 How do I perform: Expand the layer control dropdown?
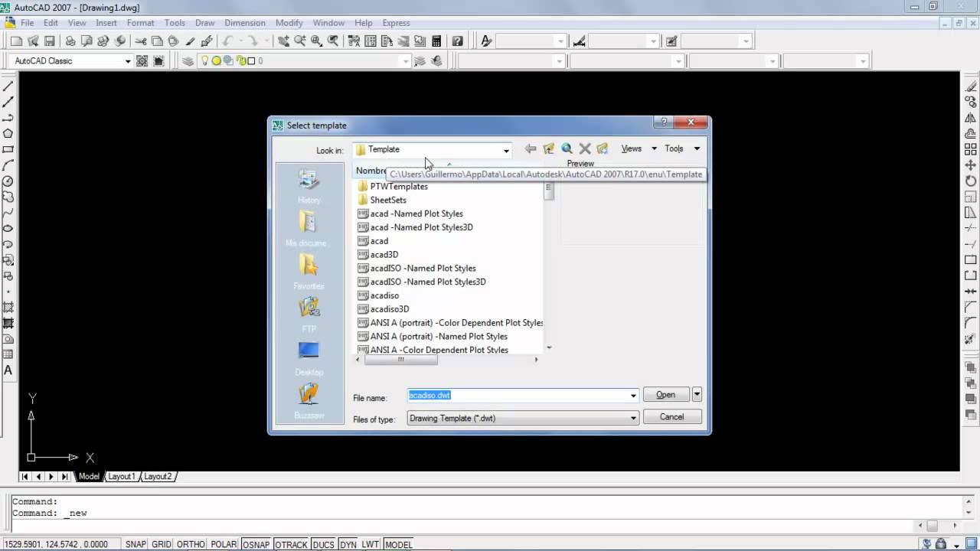[407, 61]
